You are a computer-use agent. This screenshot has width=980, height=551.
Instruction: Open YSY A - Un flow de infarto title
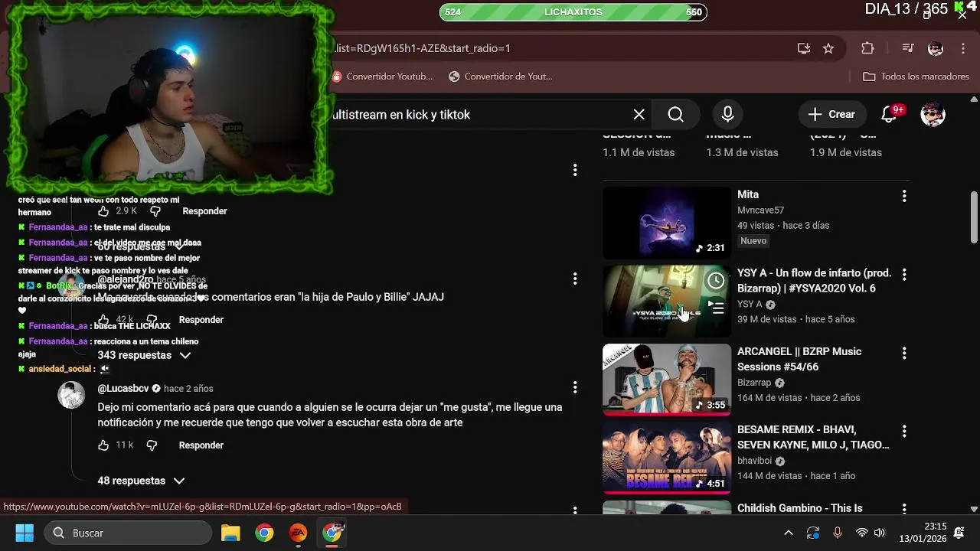click(x=814, y=281)
